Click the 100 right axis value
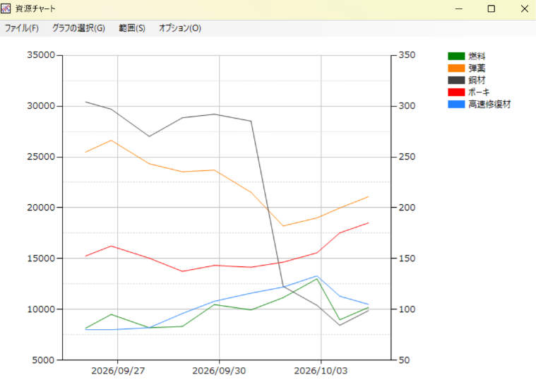The width and height of the screenshot is (536, 392). pos(407,309)
